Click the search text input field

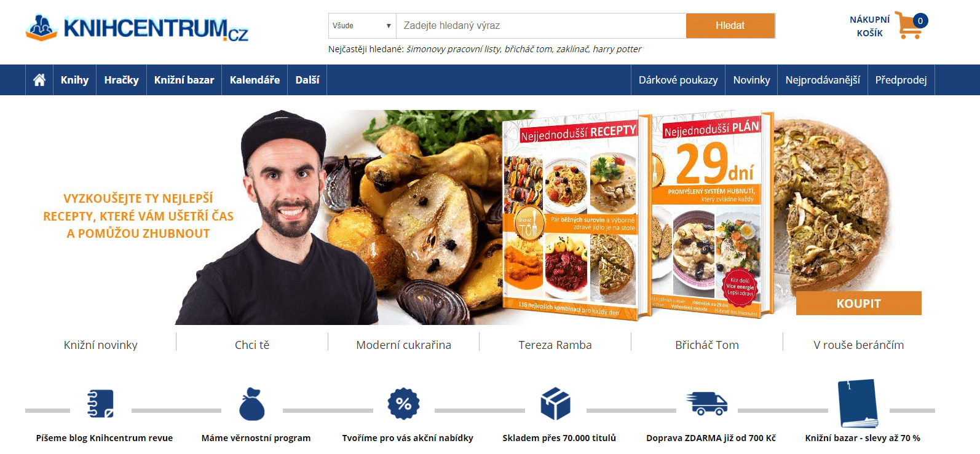(541, 26)
